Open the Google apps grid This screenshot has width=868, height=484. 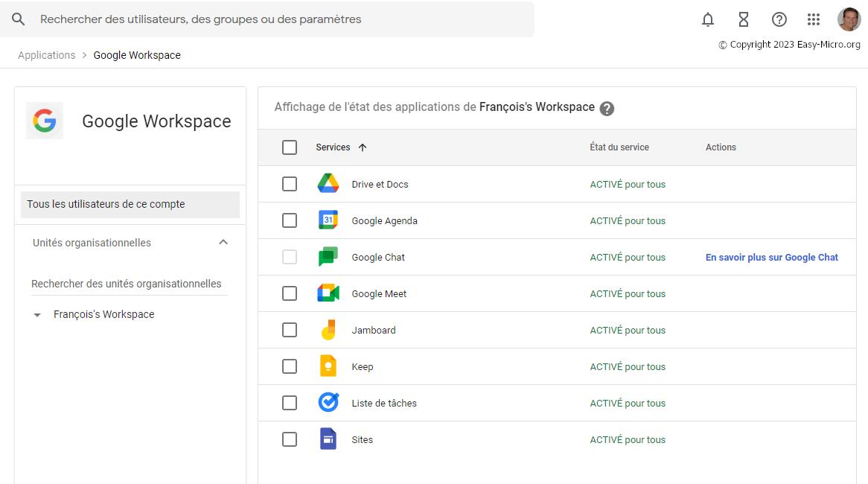coord(813,20)
